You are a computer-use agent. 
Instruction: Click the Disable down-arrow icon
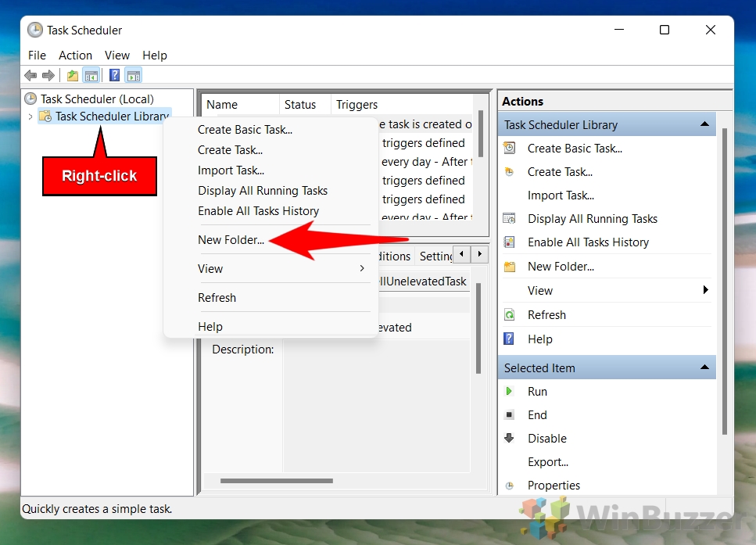509,438
